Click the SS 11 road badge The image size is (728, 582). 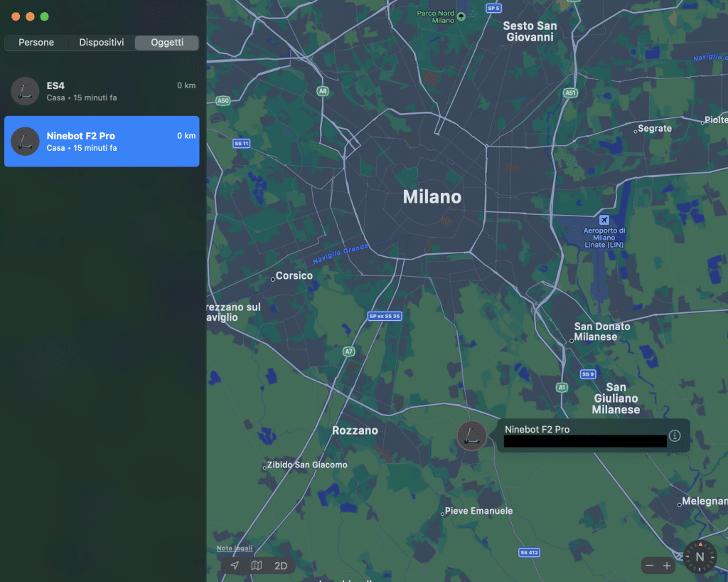pos(242,144)
